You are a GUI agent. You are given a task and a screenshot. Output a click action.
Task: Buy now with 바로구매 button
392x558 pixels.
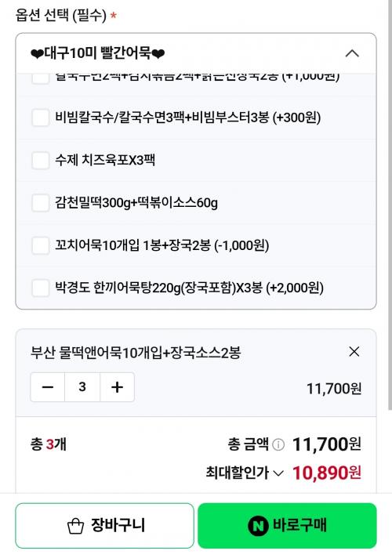287,526
